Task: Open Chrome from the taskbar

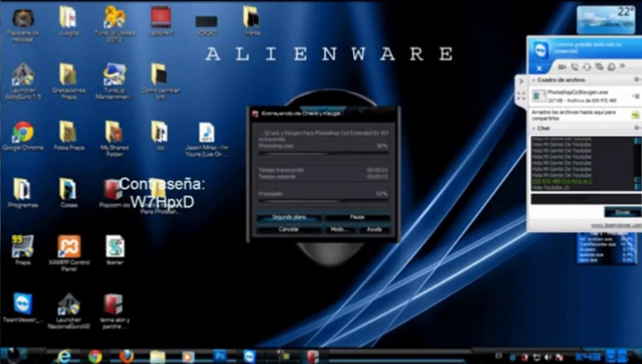Action: 95,356
